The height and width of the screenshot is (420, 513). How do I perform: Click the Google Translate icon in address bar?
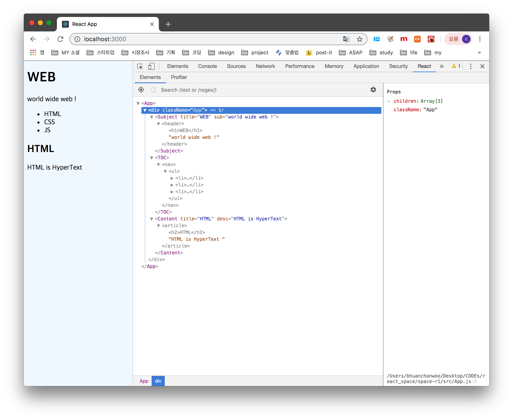[346, 39]
